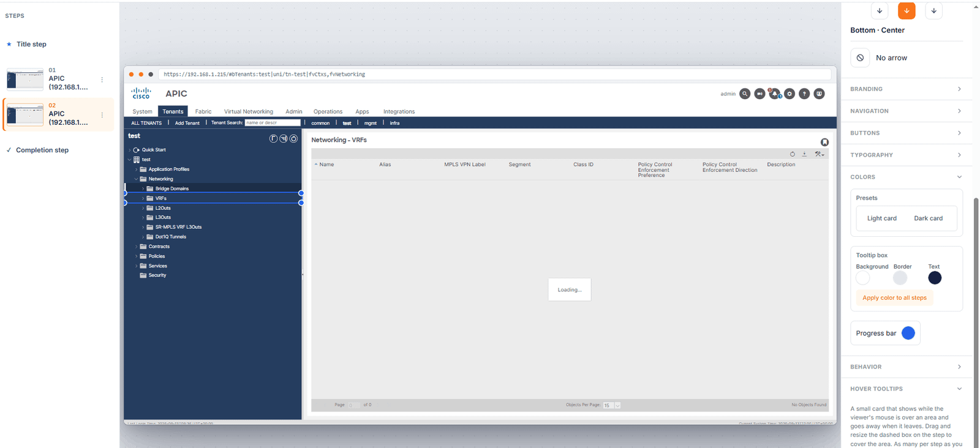Click the bookmark icon beside Networking - VRFs
980x448 pixels.
point(824,142)
